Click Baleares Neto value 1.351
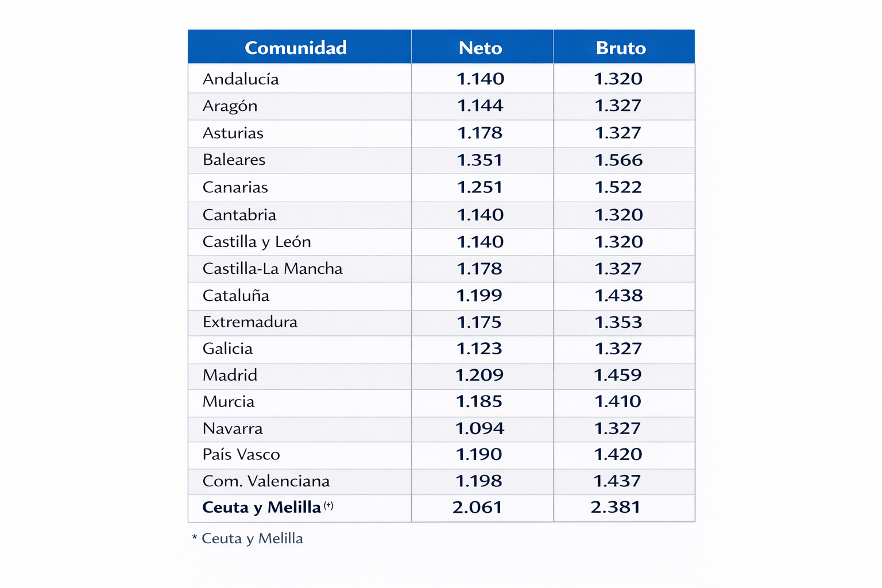This screenshot has width=882, height=588. point(479,160)
